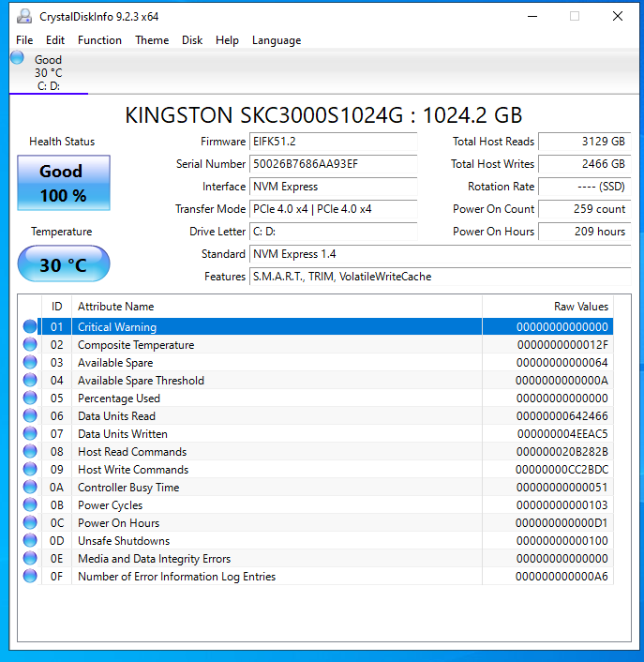Click the status orb for Available Spare row
This screenshot has width=644, height=662.
coord(30,362)
